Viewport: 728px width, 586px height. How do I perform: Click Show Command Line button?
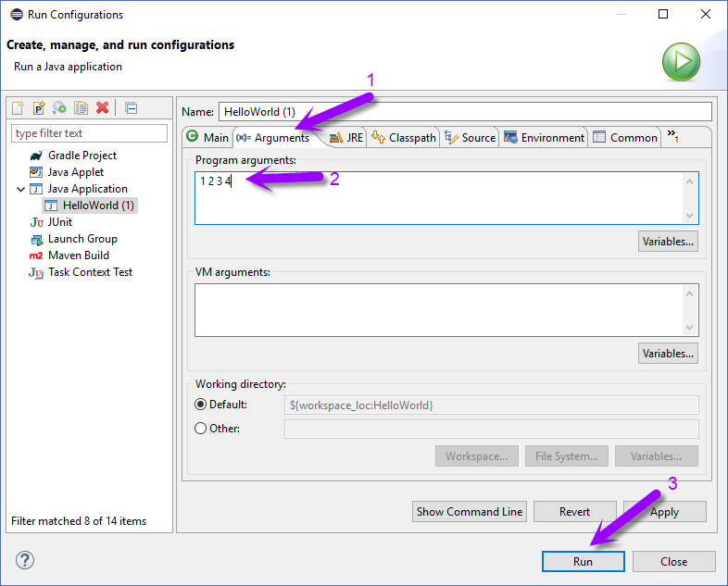[470, 511]
